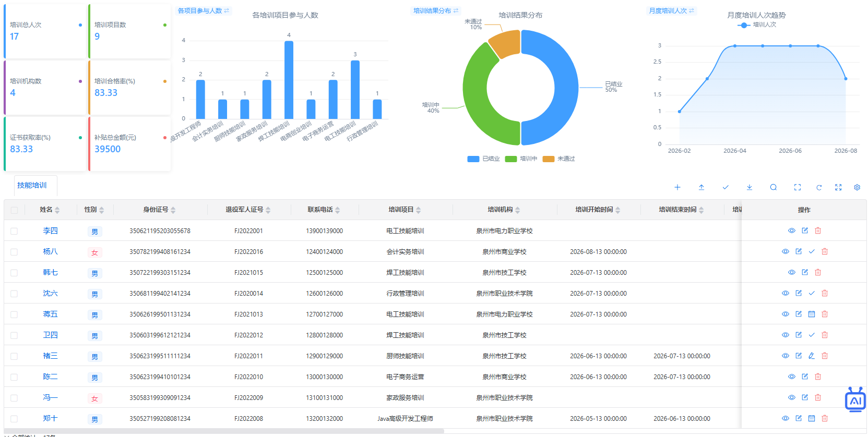This screenshot has width=868, height=437.
Task: Sort the table by 培训机构 column
Action: click(518, 210)
